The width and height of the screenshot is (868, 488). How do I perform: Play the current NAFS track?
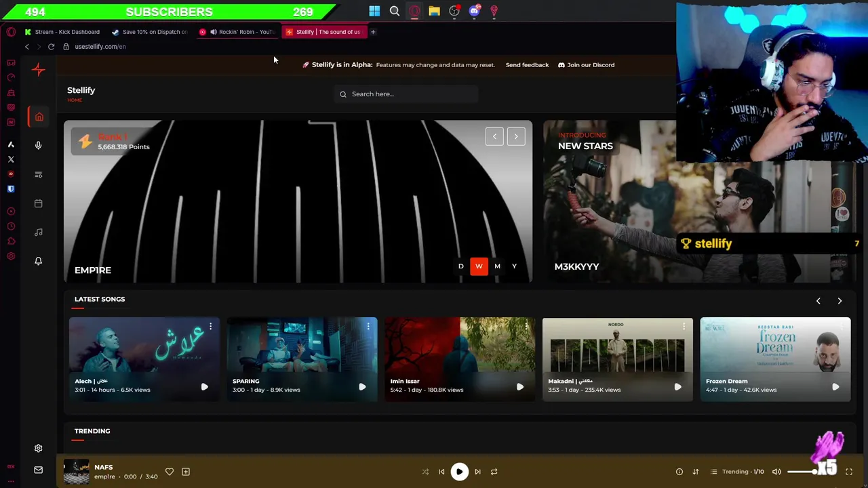click(459, 472)
